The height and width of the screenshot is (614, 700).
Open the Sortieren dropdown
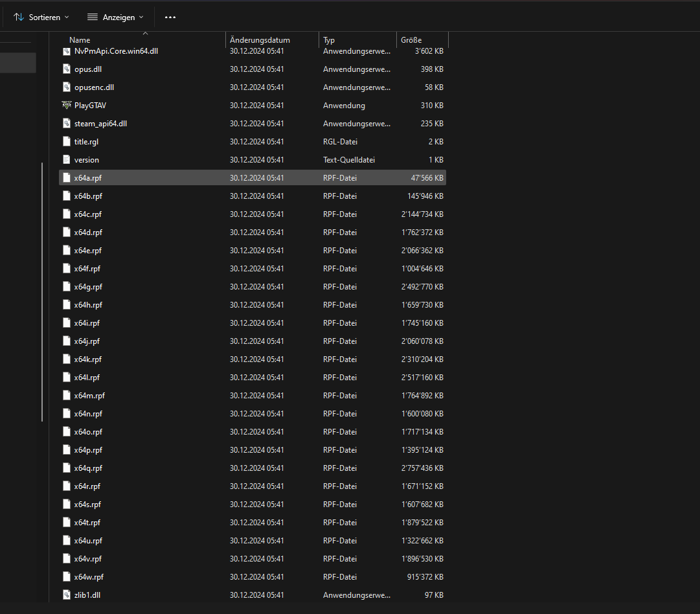[x=40, y=17]
